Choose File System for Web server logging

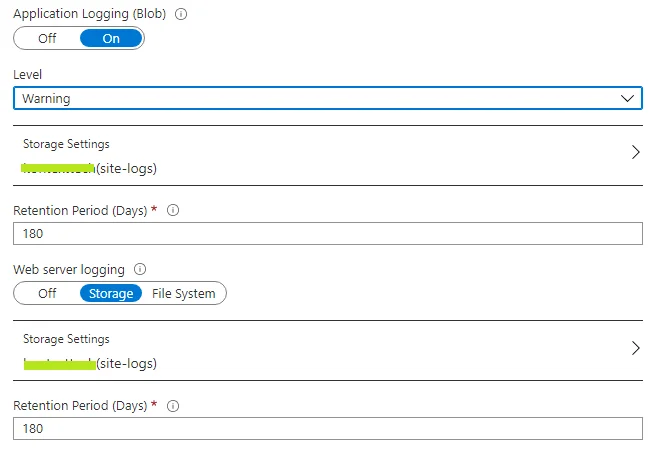click(x=183, y=293)
